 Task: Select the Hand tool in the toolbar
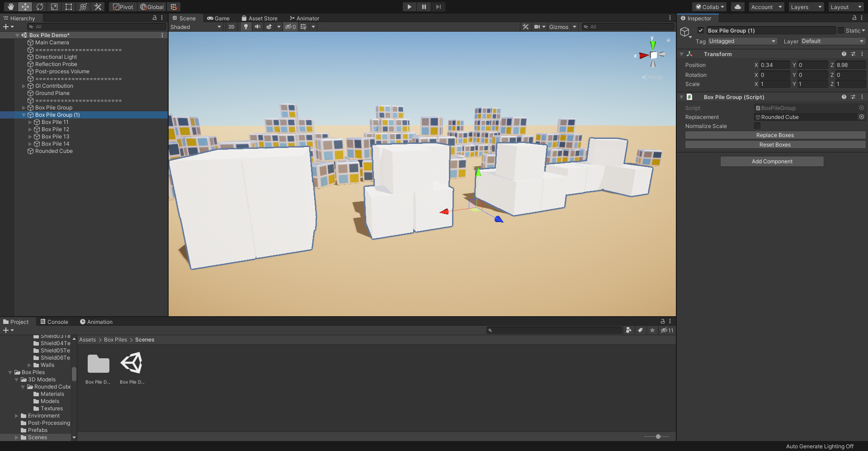point(10,7)
